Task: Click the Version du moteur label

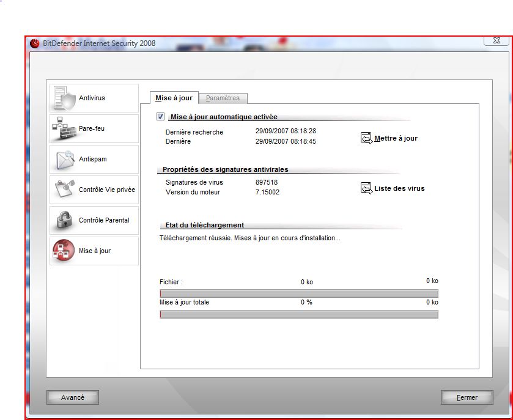Action: (x=193, y=193)
